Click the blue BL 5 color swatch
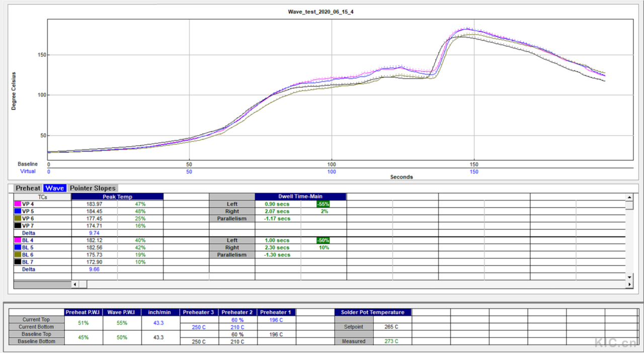Image resolution: width=644 pixels, height=353 pixels. 18,248
